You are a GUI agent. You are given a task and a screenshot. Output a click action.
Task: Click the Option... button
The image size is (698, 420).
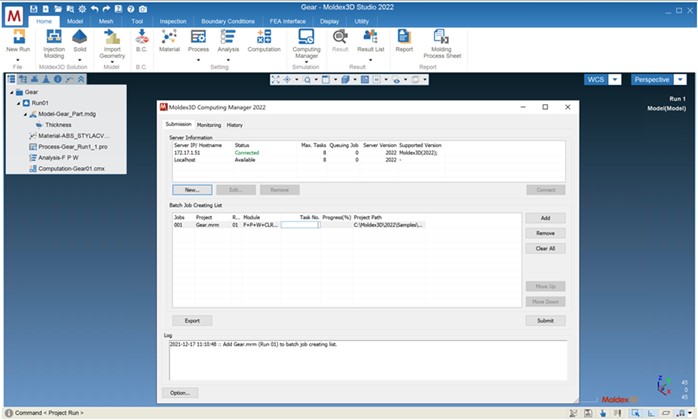coord(180,393)
